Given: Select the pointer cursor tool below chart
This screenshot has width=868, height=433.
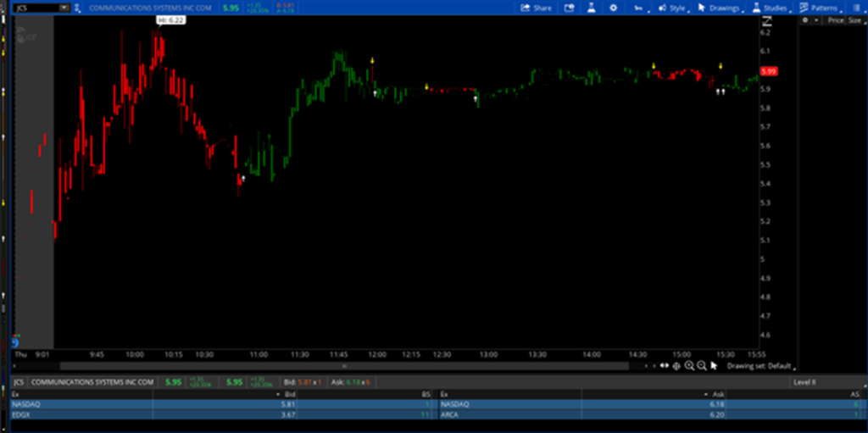Looking at the screenshot, I should pos(715,366).
